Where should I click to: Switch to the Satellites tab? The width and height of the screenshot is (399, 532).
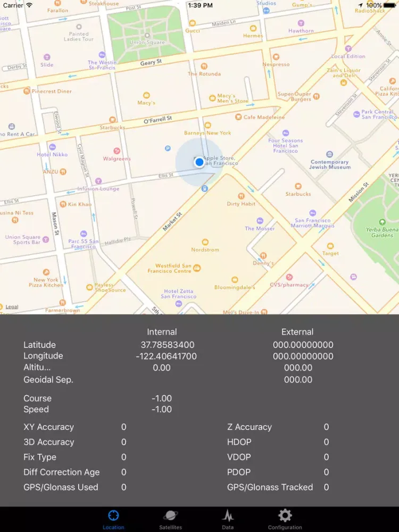(170, 519)
